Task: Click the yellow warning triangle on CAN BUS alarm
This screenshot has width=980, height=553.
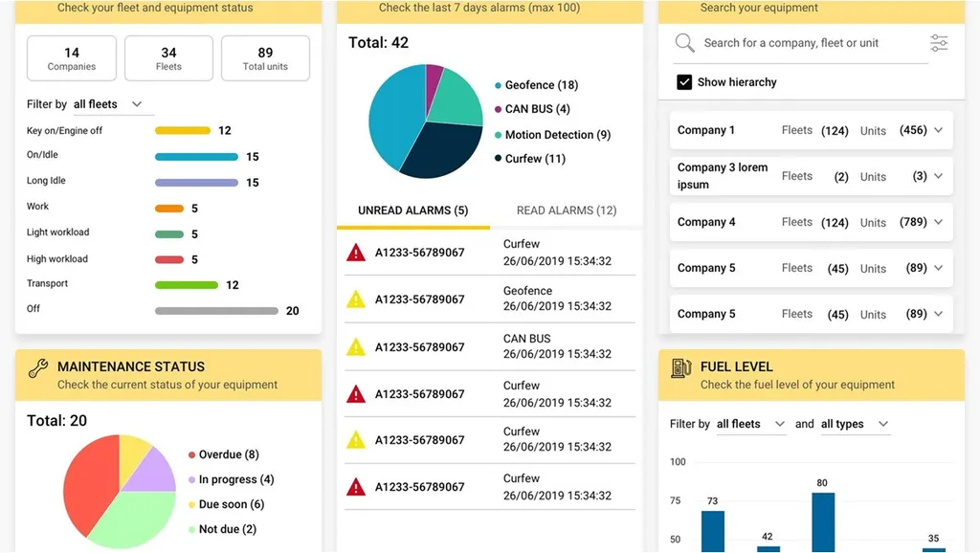Action: 357,346
